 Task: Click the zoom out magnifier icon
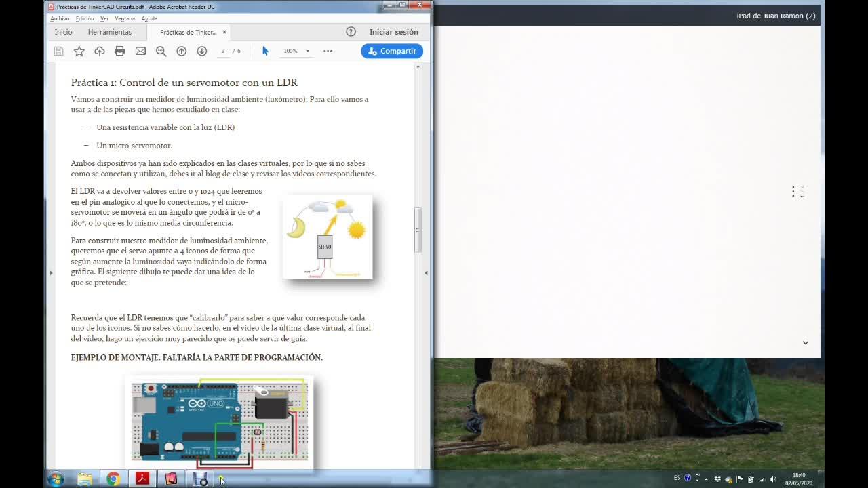[x=161, y=51]
